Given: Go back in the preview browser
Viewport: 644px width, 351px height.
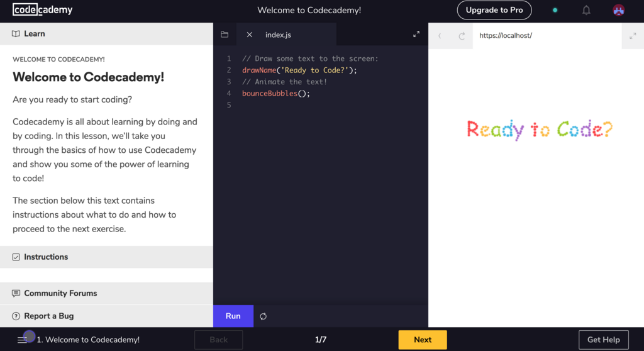Looking at the screenshot, I should click(x=440, y=36).
